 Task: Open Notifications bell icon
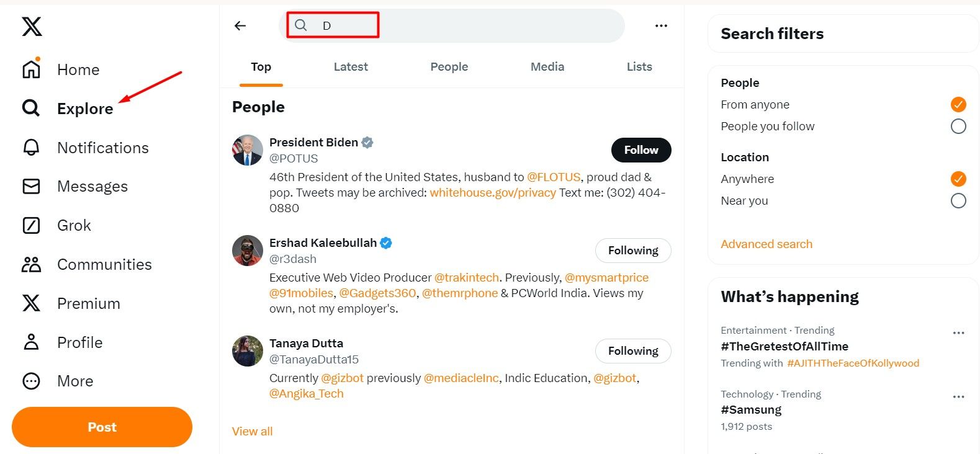pyautogui.click(x=31, y=148)
